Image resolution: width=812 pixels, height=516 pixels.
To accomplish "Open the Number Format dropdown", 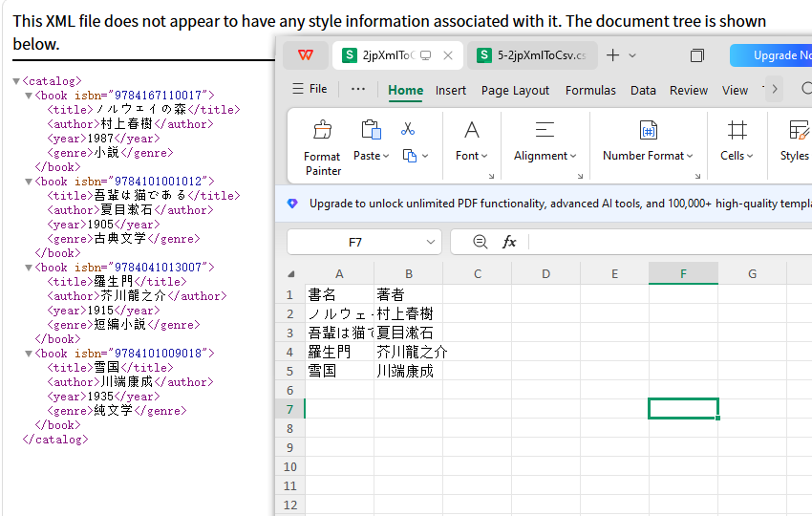I will (x=648, y=140).
